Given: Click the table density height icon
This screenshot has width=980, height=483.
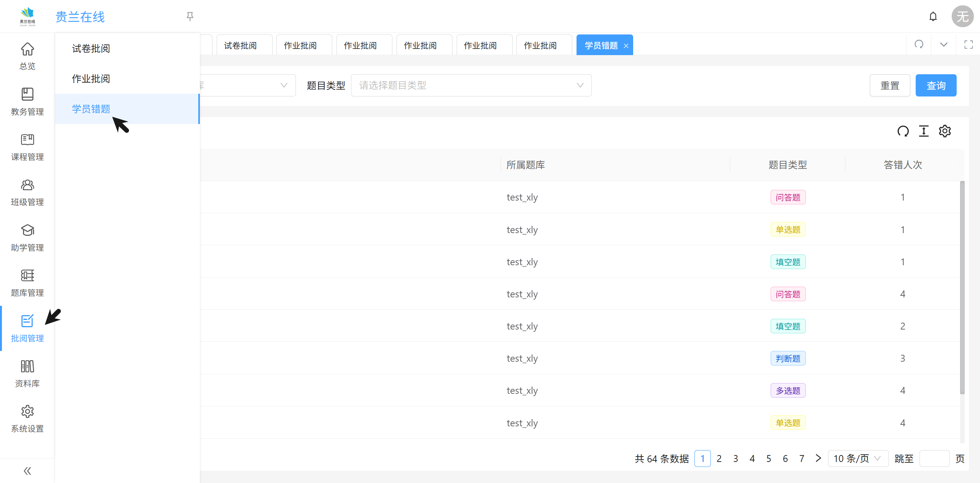Looking at the screenshot, I should click(924, 131).
